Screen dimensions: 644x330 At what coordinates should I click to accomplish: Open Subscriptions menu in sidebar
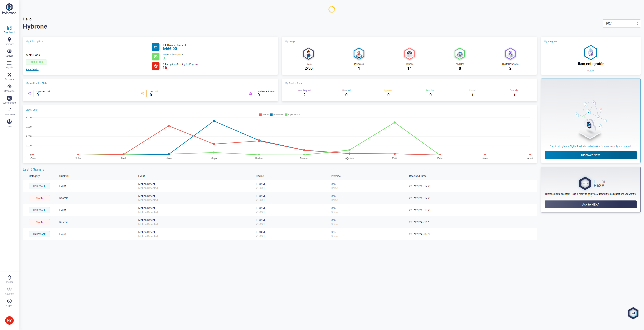click(9, 100)
